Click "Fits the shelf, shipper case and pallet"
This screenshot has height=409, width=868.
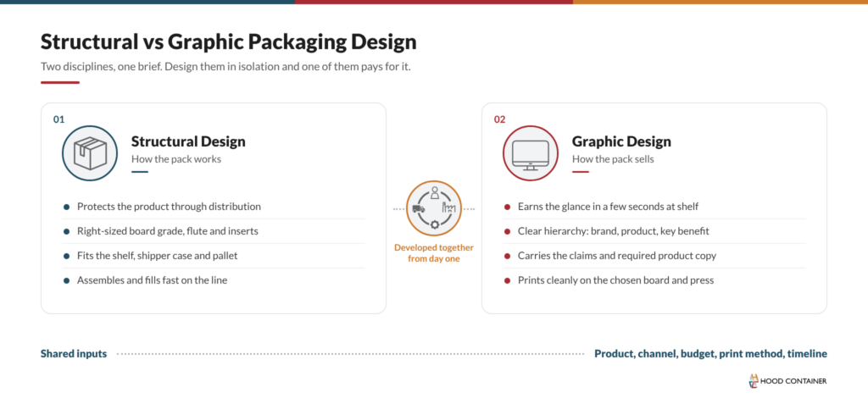click(x=158, y=256)
